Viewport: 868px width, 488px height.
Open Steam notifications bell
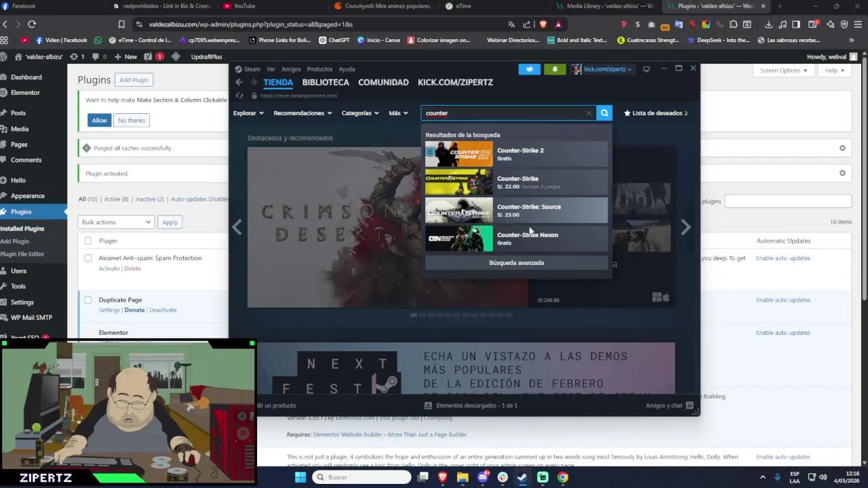point(555,69)
